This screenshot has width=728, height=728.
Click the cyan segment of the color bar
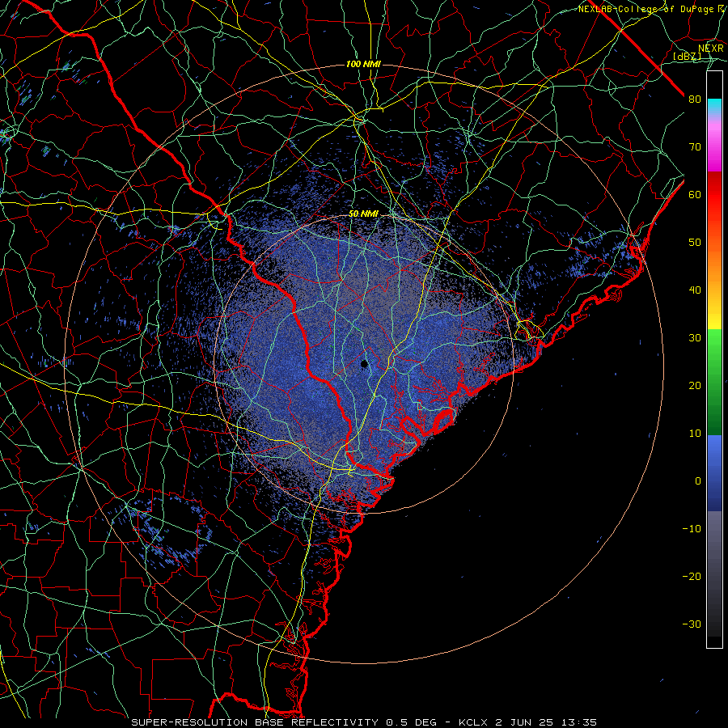[714, 106]
